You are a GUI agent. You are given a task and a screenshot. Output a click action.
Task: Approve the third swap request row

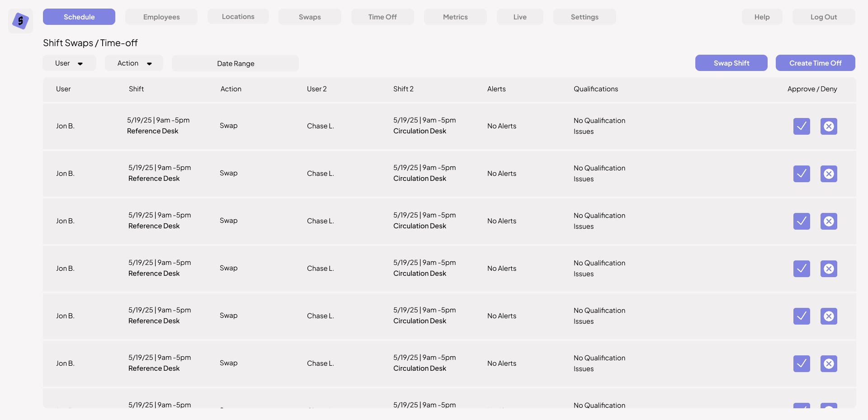(801, 221)
